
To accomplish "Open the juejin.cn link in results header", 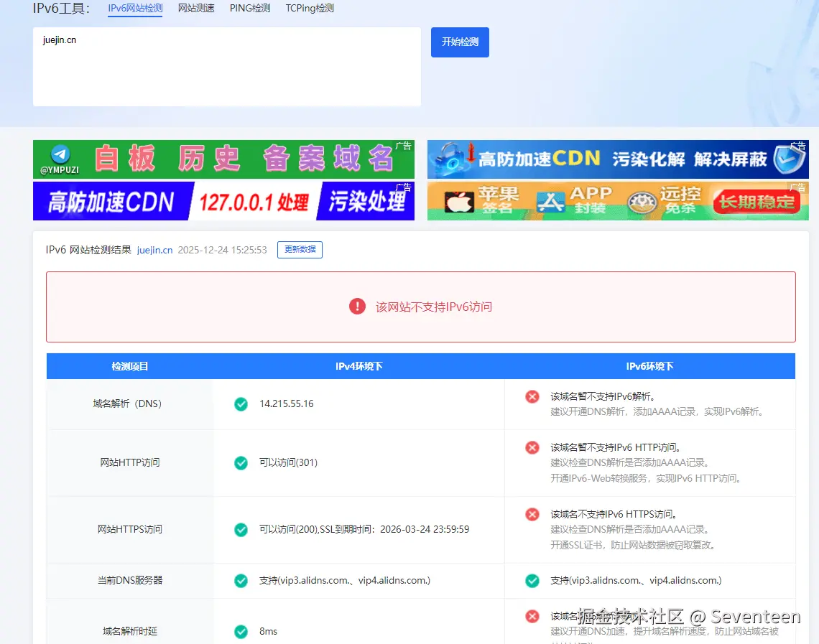I will 154,250.
